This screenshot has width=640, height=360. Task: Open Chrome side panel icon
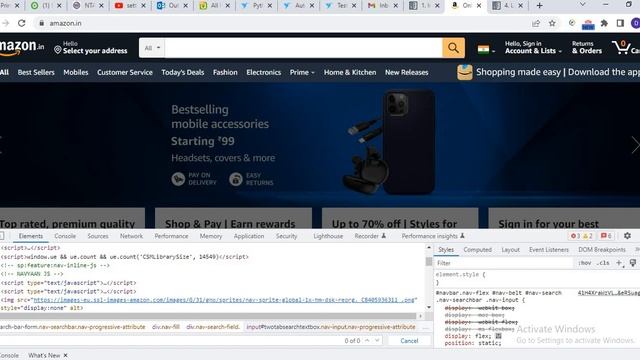tap(620, 23)
